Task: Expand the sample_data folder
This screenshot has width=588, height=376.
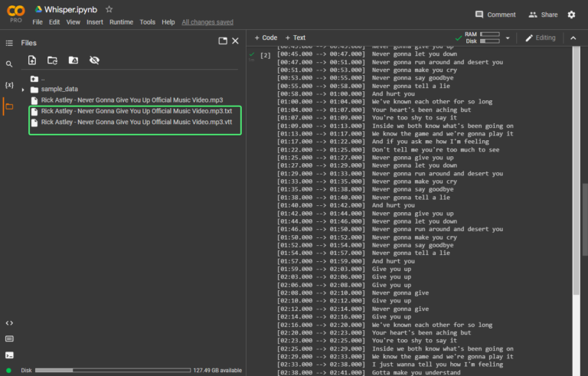Action: coord(23,90)
